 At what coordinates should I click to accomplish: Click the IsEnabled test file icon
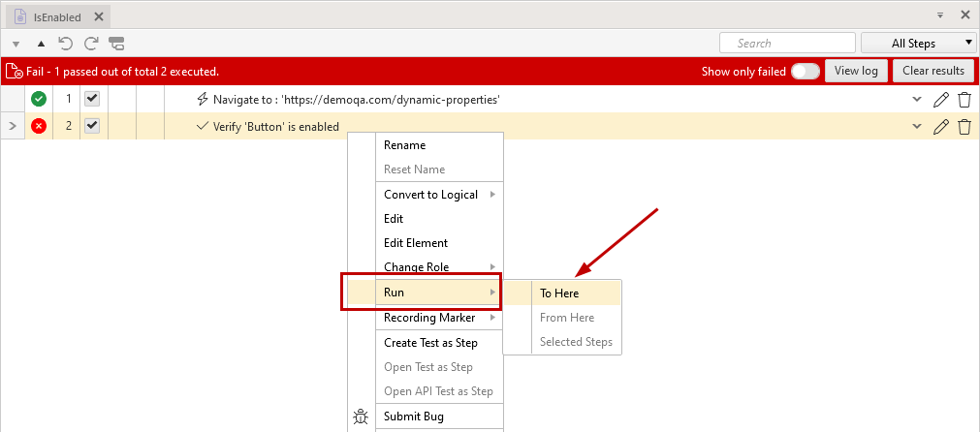click(20, 17)
